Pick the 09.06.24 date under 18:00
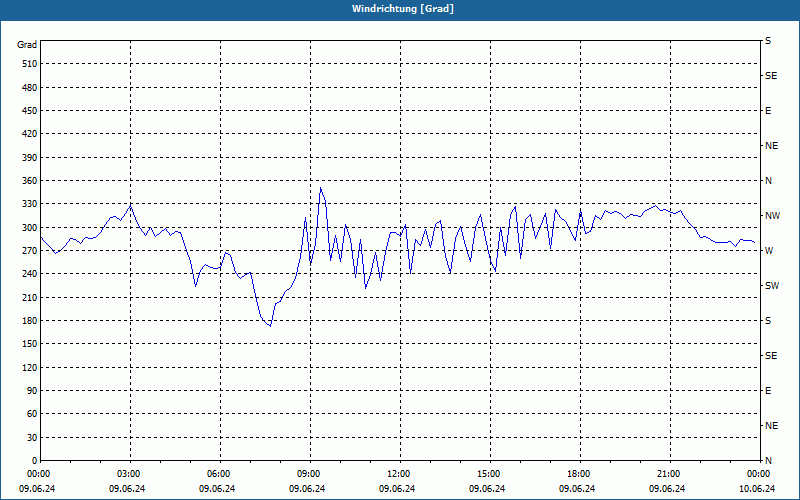 (577, 489)
